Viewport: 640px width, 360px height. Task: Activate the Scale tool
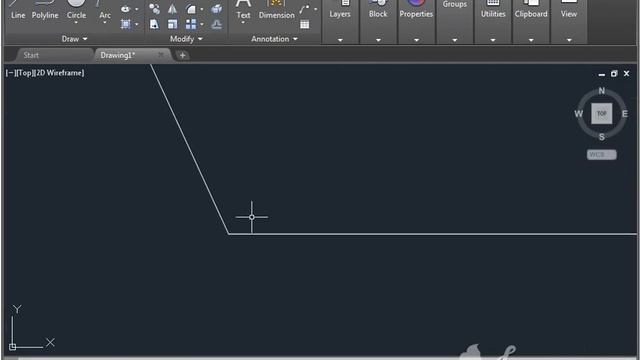click(x=173, y=24)
